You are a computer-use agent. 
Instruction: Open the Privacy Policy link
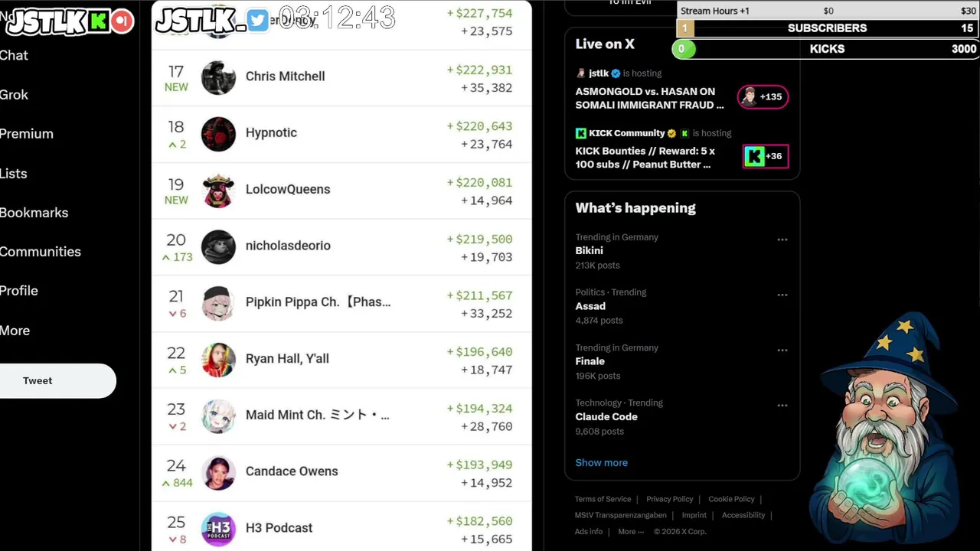coord(669,499)
